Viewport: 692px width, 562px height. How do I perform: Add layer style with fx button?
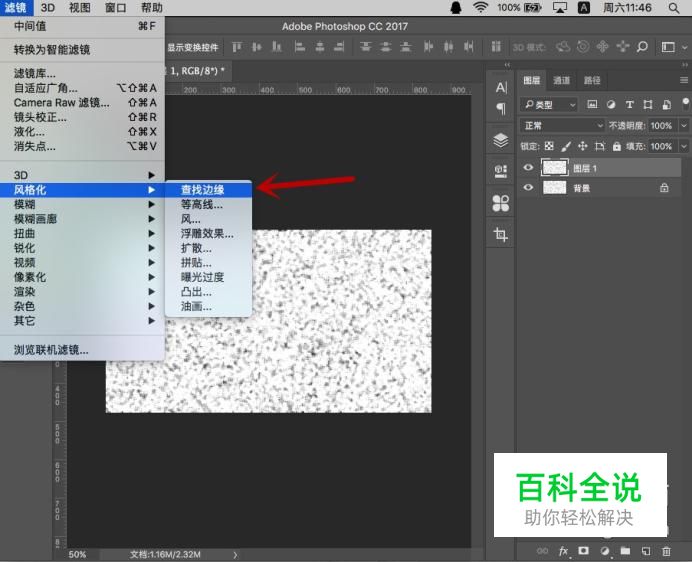click(x=563, y=551)
